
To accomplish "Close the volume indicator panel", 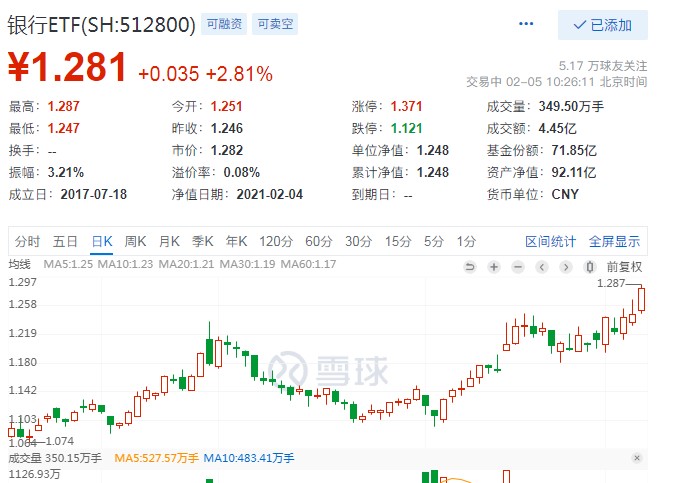I will (x=637, y=458).
